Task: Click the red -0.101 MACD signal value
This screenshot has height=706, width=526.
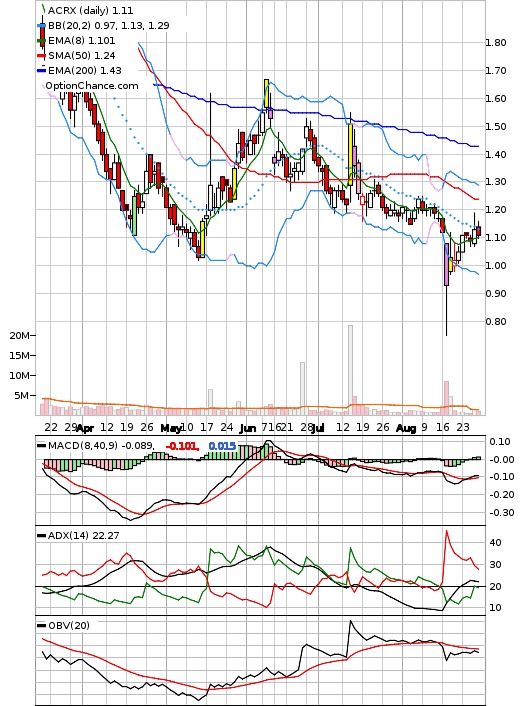Action: point(182,446)
